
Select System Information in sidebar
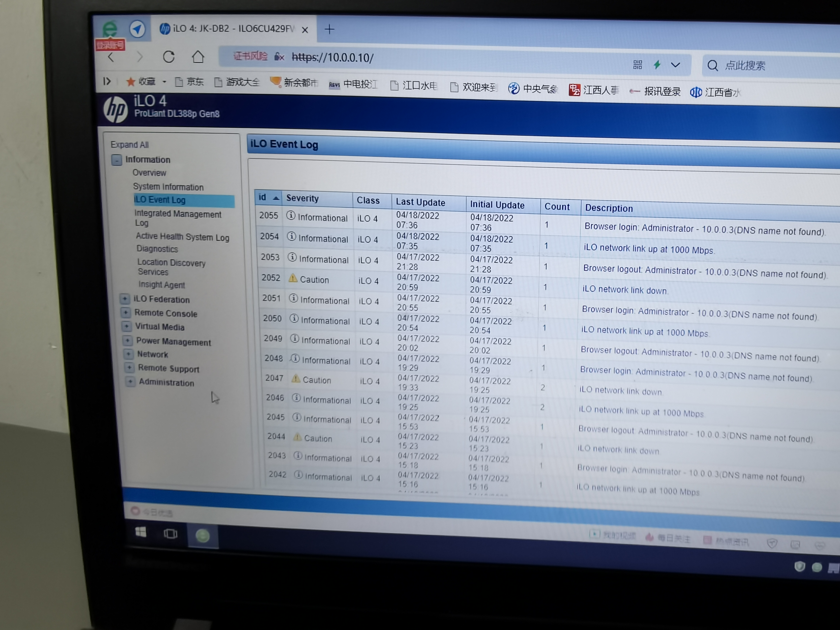[168, 187]
